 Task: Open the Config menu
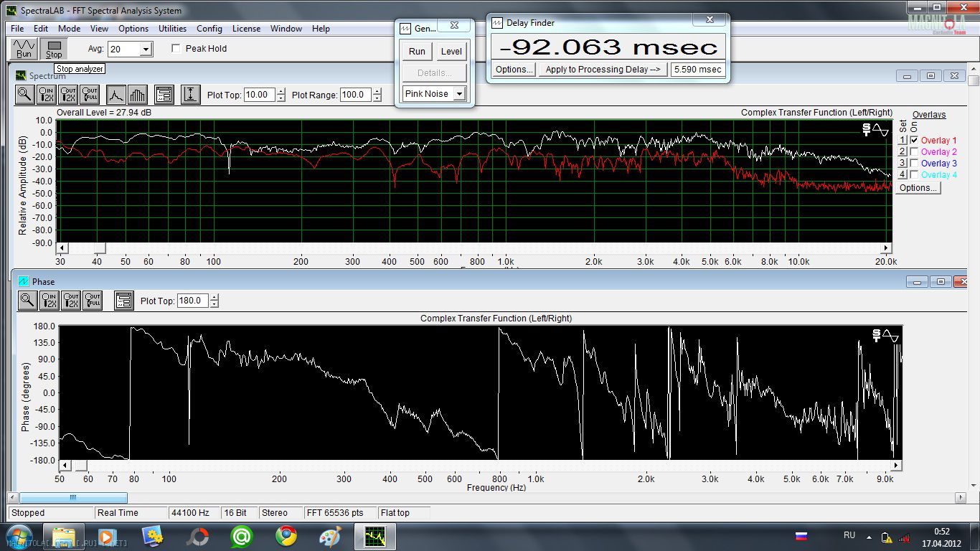(x=209, y=29)
